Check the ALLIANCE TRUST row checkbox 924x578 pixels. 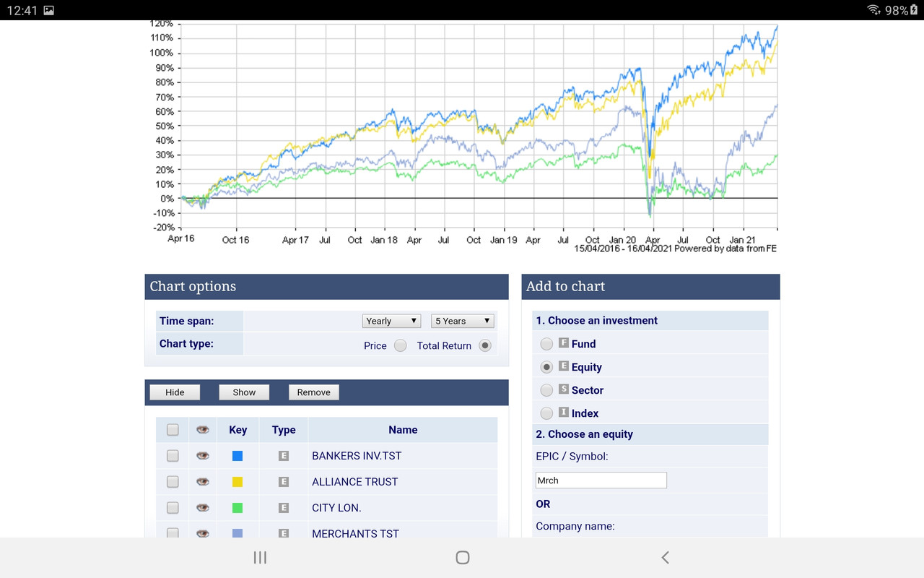[x=173, y=482]
